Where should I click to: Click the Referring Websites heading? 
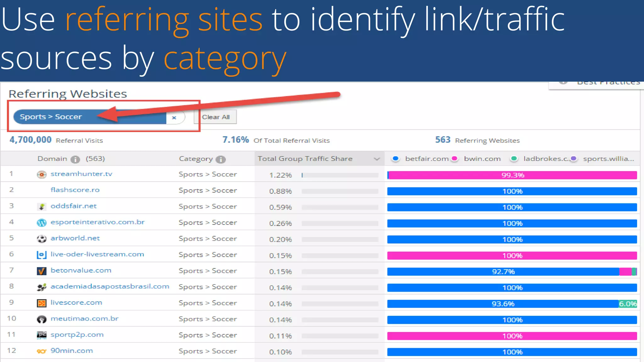(68, 94)
